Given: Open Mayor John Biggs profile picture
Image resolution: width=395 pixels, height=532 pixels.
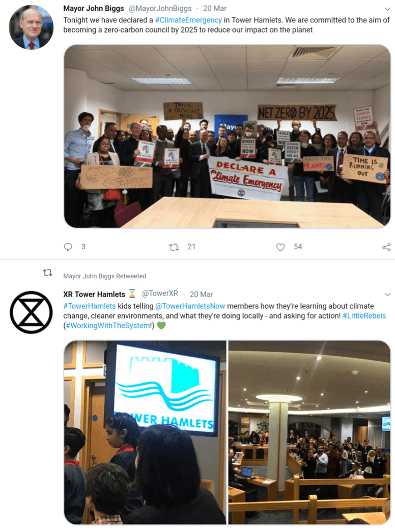Looking at the screenshot, I should point(31,27).
